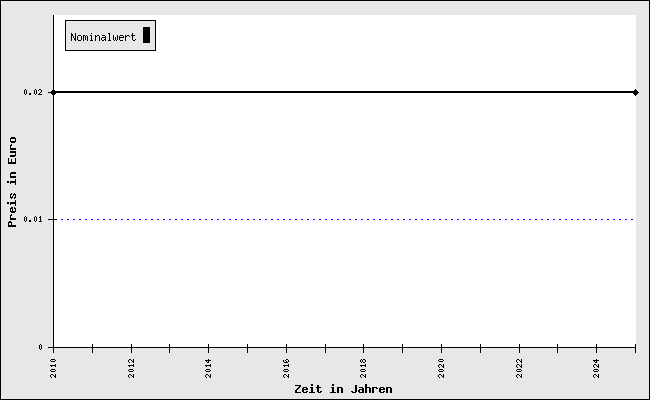Click the solid Nominalwert line at 0.02
This screenshot has width=650, height=400.
[x=340, y=92]
